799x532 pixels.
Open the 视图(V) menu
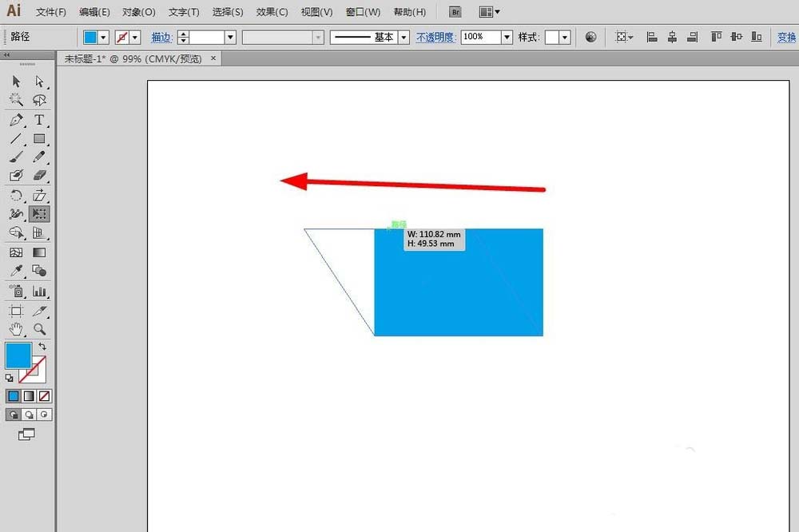coord(316,12)
